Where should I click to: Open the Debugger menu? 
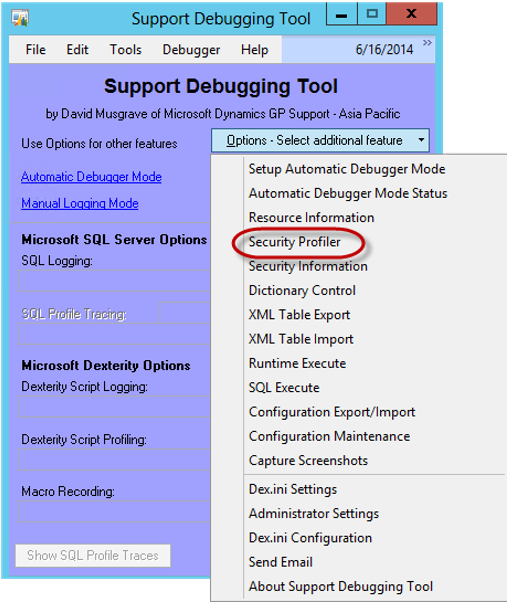pos(191,50)
